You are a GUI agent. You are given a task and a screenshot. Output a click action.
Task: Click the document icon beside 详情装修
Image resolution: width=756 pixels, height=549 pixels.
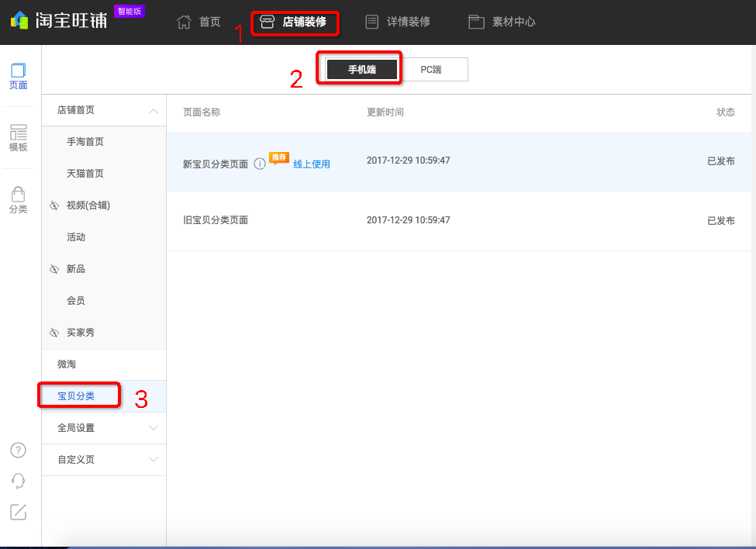(x=371, y=22)
